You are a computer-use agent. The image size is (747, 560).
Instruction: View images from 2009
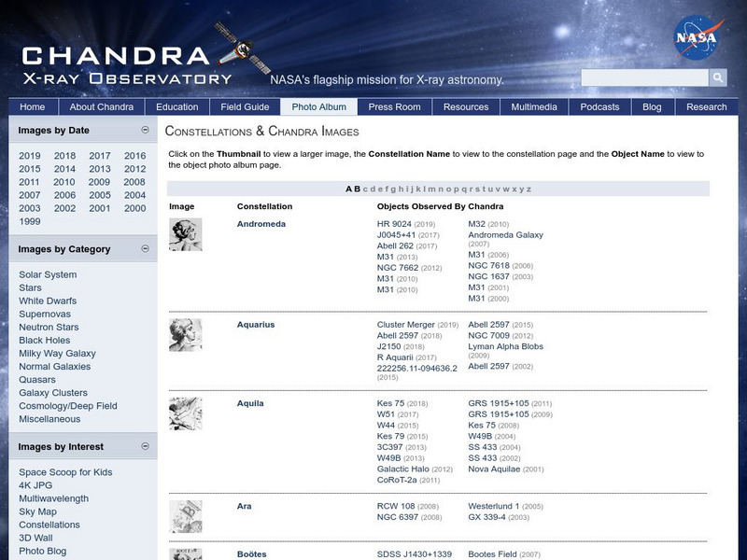tap(99, 182)
